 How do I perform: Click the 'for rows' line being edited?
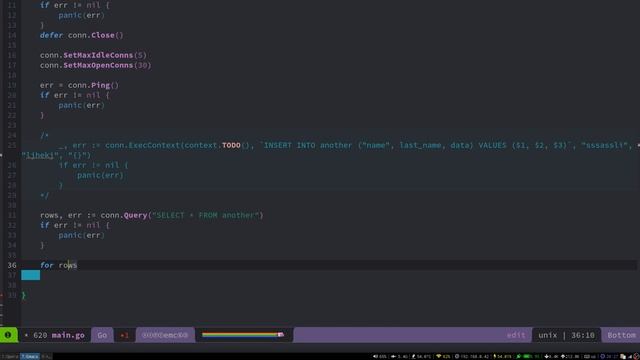tap(58, 265)
